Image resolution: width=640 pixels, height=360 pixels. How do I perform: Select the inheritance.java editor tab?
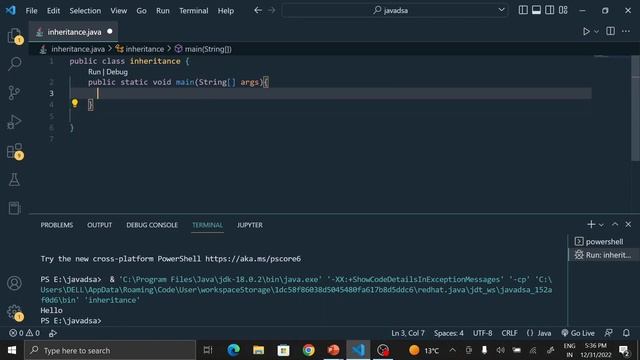(73, 31)
